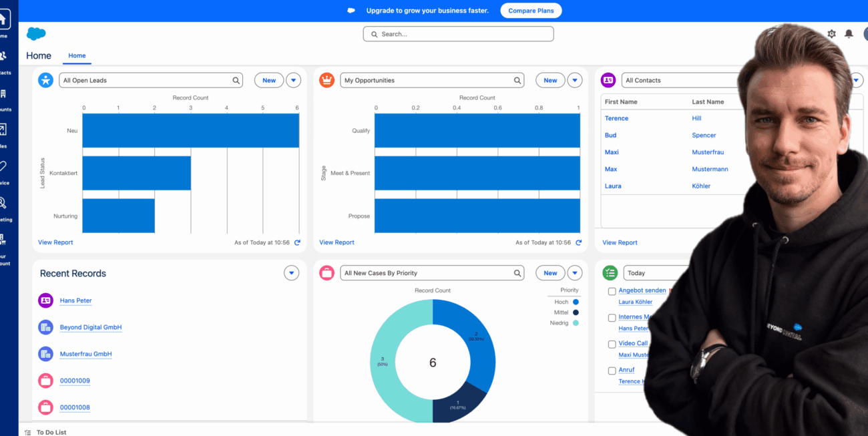Open Accounts building icon in sidebar
This screenshot has width=868, height=436.
coord(3,93)
